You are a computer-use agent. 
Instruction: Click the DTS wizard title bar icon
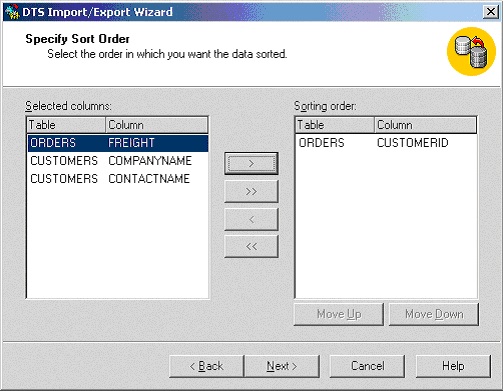point(13,12)
